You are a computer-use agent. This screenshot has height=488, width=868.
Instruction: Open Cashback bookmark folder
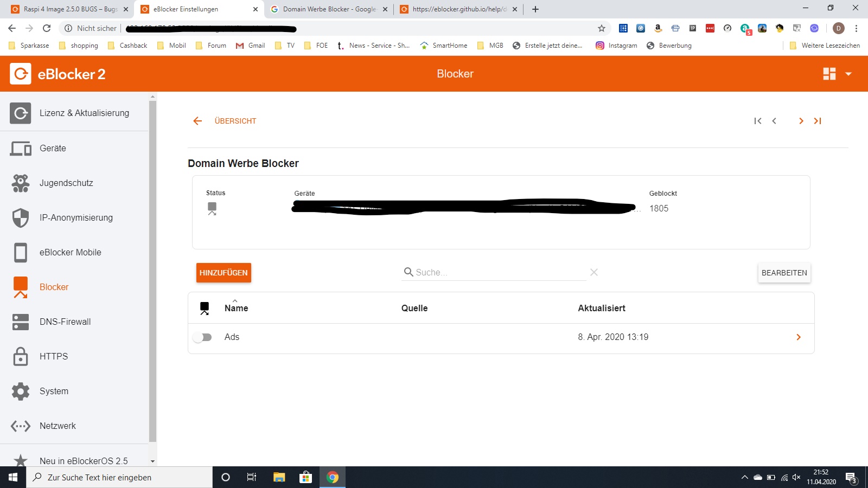point(127,46)
